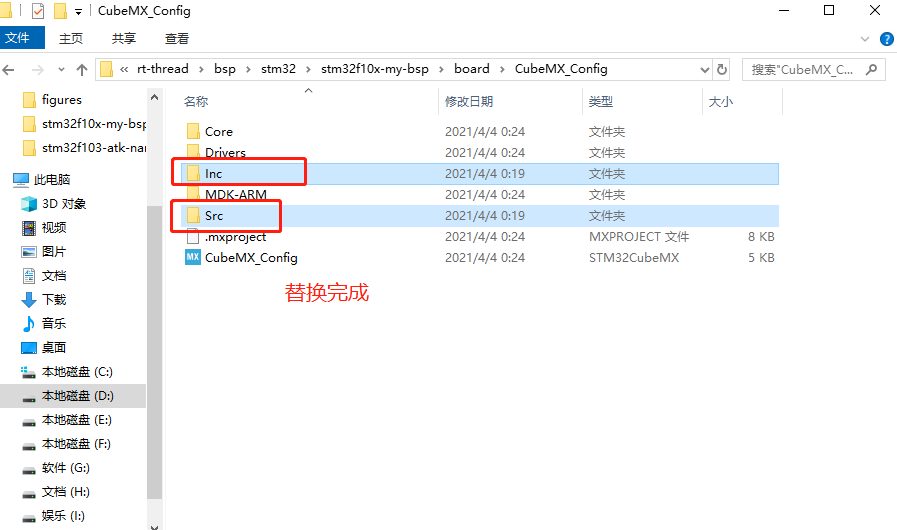
Task: Open 文档 (H:) drive
Action: (65, 492)
